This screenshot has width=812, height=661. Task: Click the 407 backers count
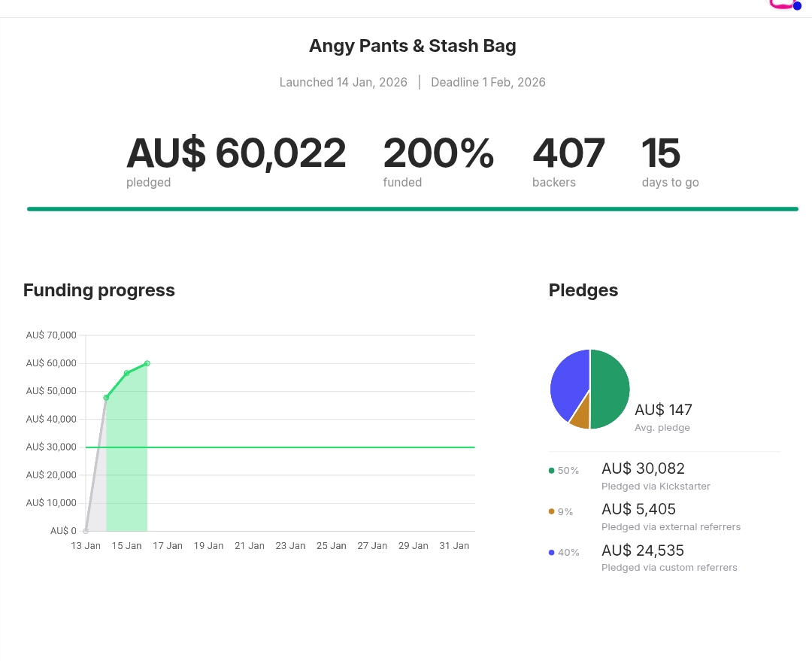568,153
